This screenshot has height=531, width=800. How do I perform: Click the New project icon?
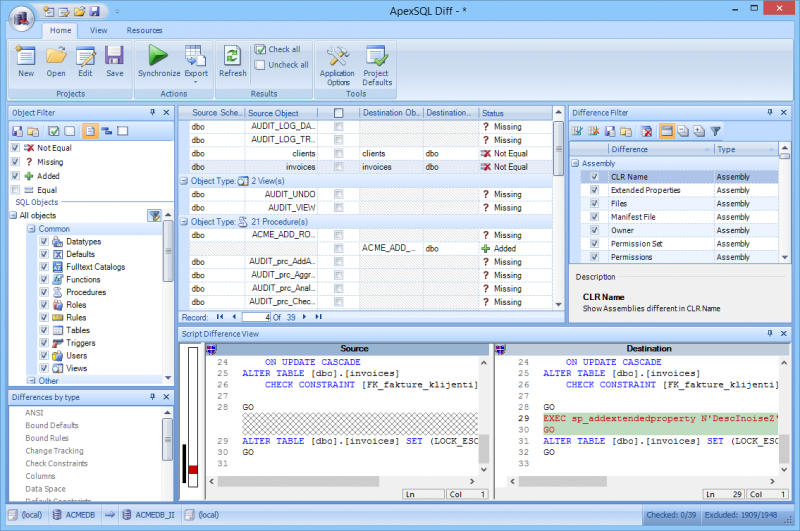pyautogui.click(x=26, y=58)
